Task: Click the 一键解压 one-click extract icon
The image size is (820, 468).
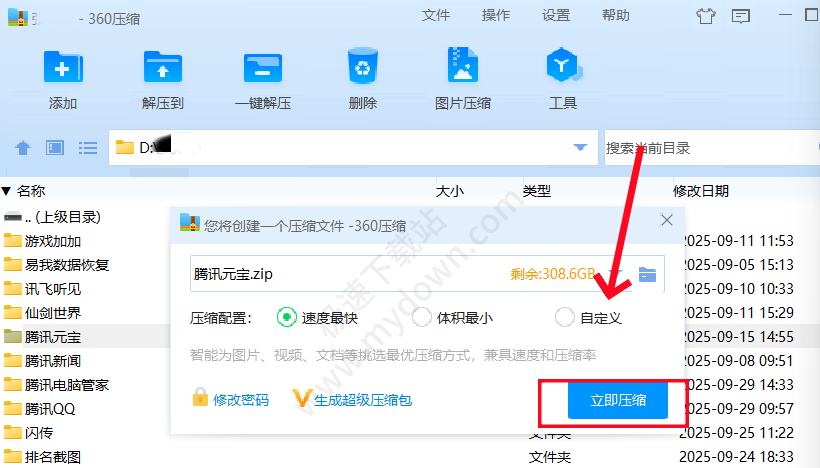Action: tap(263, 68)
